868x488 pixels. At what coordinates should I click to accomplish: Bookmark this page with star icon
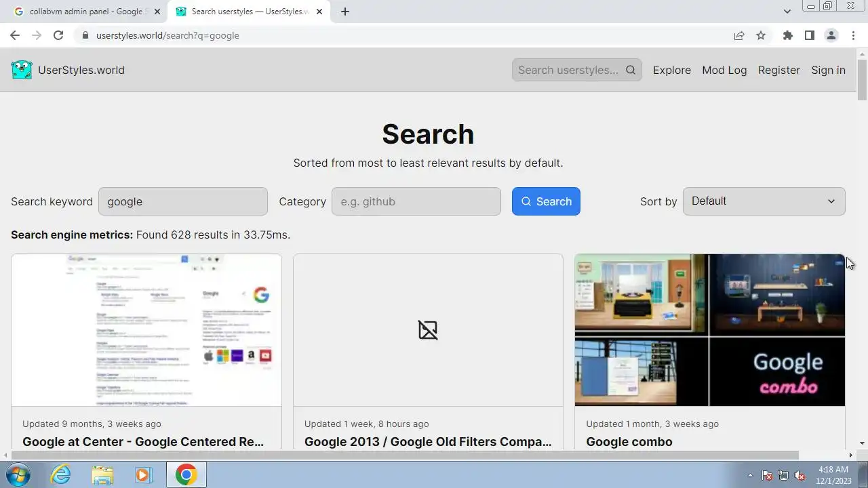coord(761,35)
